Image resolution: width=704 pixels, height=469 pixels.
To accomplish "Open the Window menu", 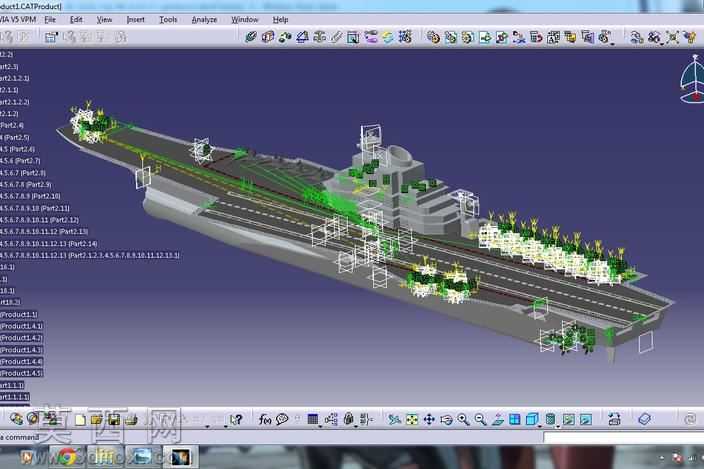I will [245, 20].
